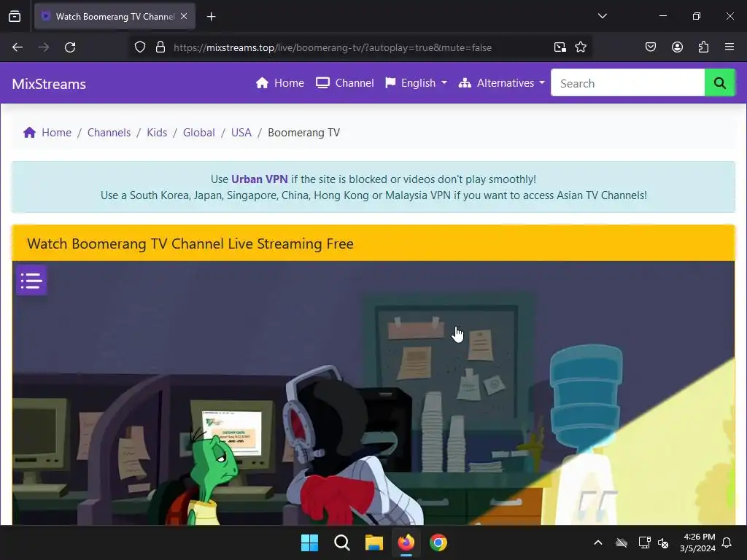This screenshot has width=747, height=560.
Task: Open File Explorer from the taskbar
Action: point(374,542)
